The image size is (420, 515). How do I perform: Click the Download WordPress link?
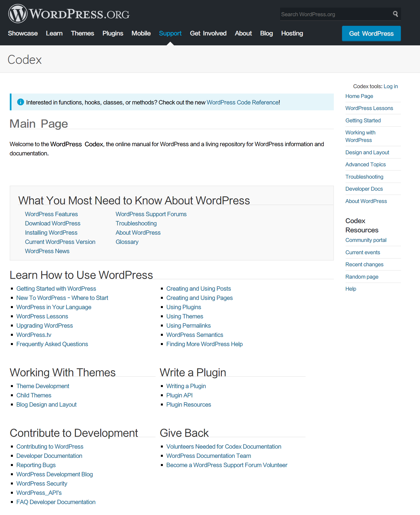click(x=53, y=223)
